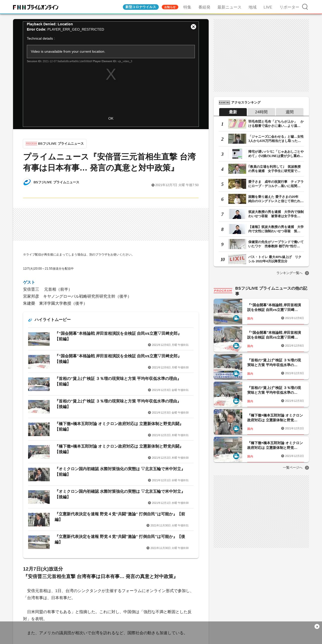322x644 pixels.
Task: Click the RANKING label icon
Action: tap(224, 103)
